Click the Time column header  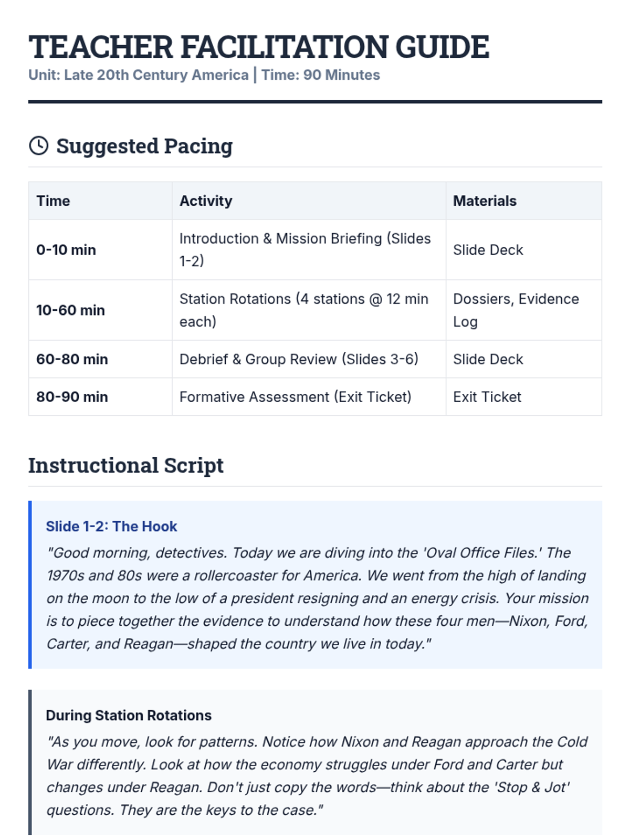(x=53, y=201)
